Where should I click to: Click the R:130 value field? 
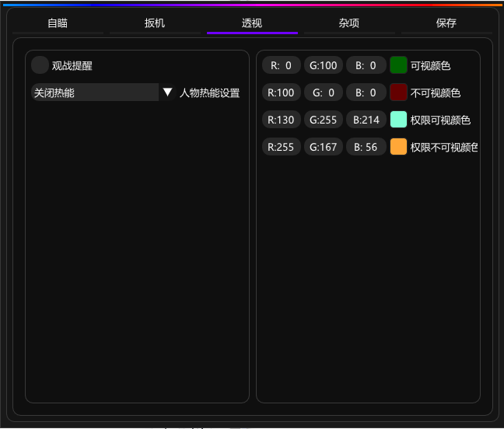point(282,120)
